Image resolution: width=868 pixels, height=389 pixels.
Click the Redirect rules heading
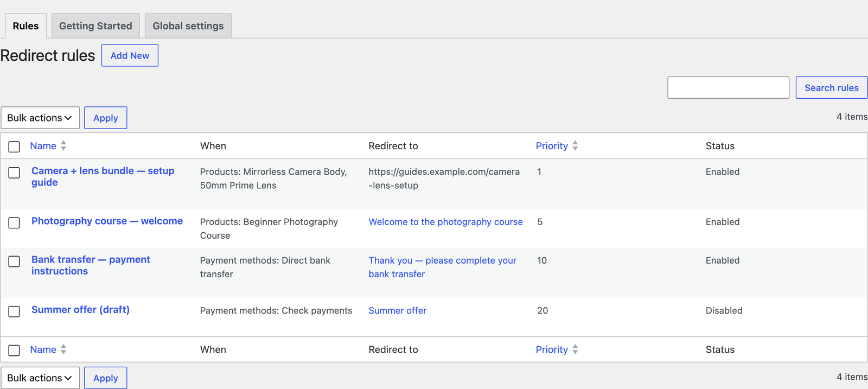pyautogui.click(x=48, y=55)
